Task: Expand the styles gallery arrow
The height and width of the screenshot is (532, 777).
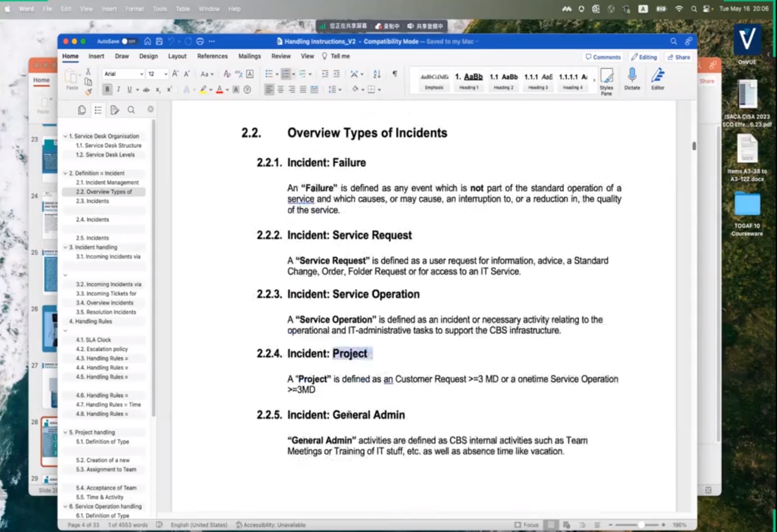Action: click(x=594, y=80)
